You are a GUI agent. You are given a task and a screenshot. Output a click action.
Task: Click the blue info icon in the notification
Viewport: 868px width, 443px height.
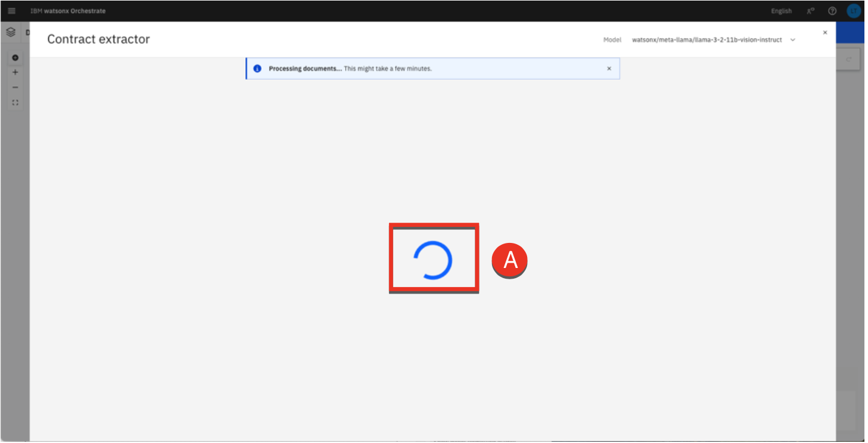point(258,68)
